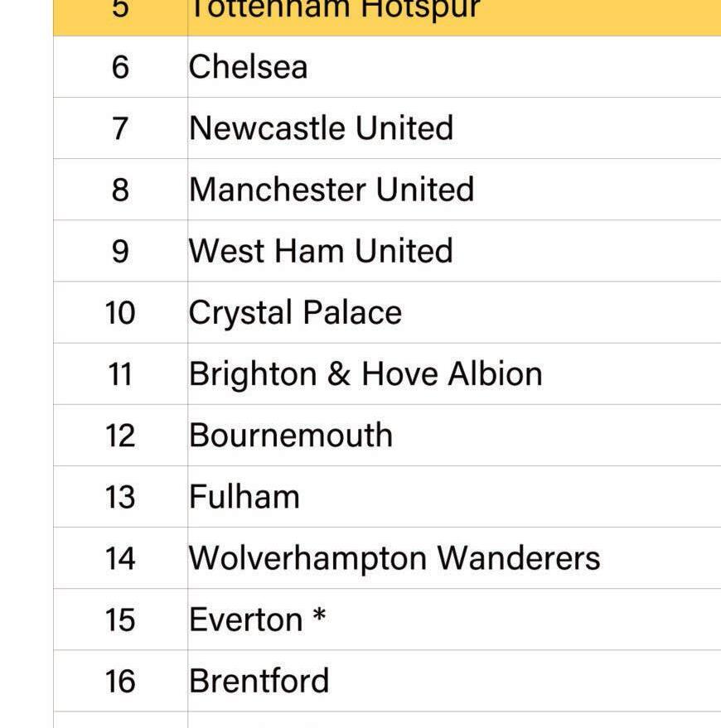Click rank number 6 cell

coord(120,67)
